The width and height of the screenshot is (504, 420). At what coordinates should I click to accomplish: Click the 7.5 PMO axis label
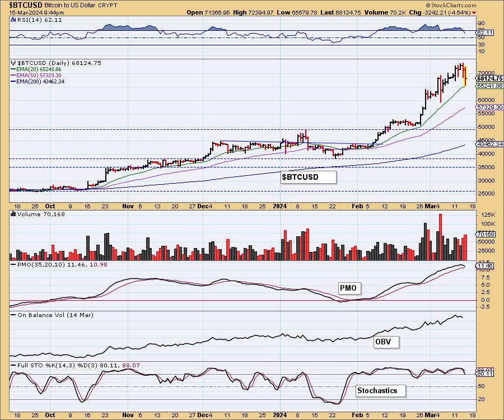tap(486, 278)
